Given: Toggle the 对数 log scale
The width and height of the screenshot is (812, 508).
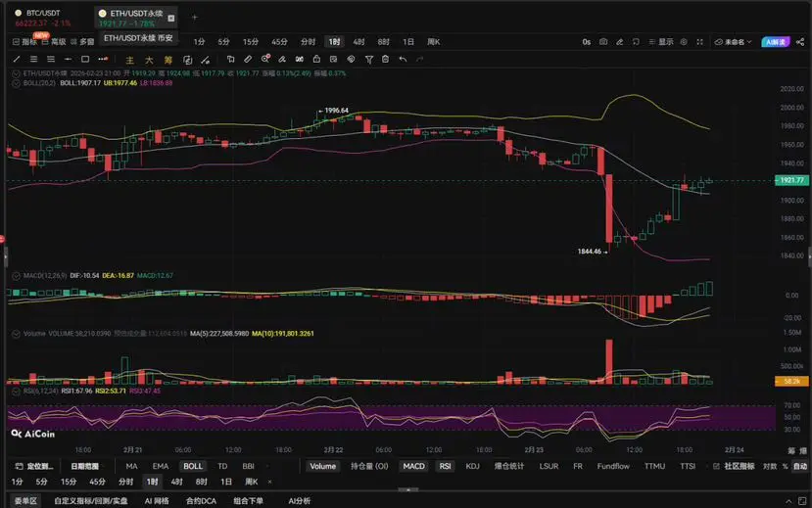Looking at the screenshot, I should (x=770, y=466).
